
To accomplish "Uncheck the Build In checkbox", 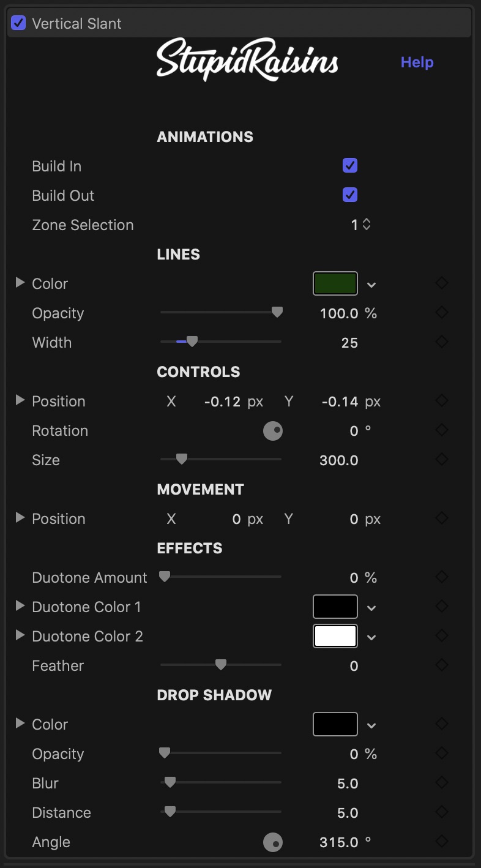I will [350, 166].
